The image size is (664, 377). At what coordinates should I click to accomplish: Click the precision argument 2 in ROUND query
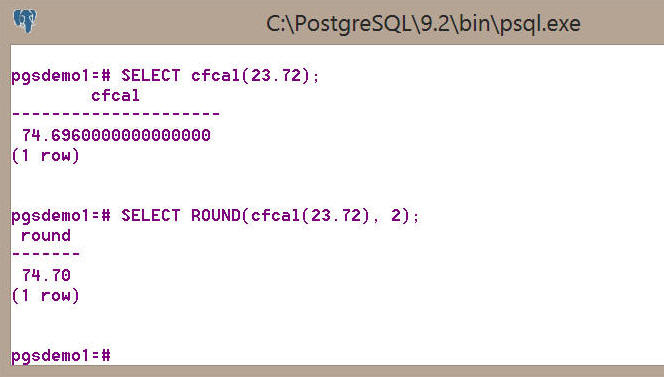coord(396,216)
